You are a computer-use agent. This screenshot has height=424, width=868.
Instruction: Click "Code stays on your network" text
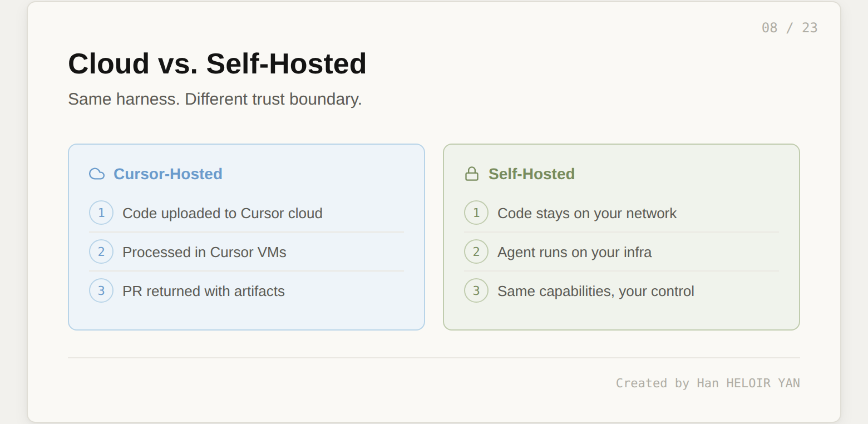coord(587,213)
